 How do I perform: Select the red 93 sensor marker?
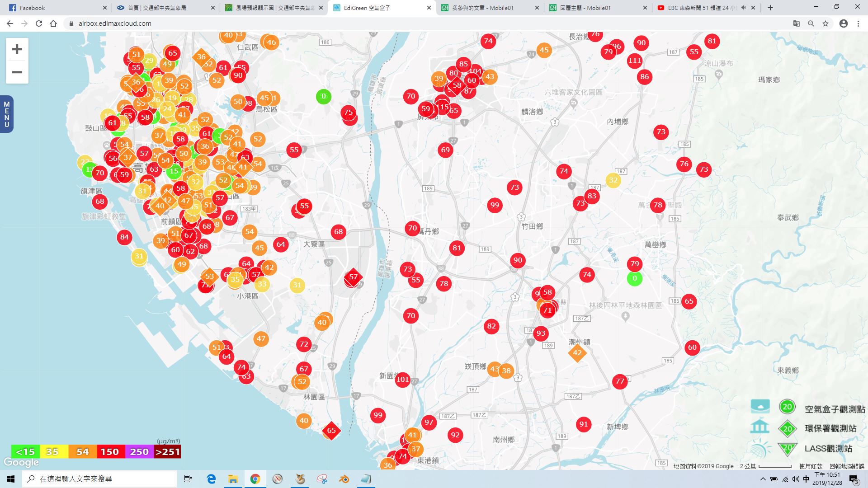[541, 333]
